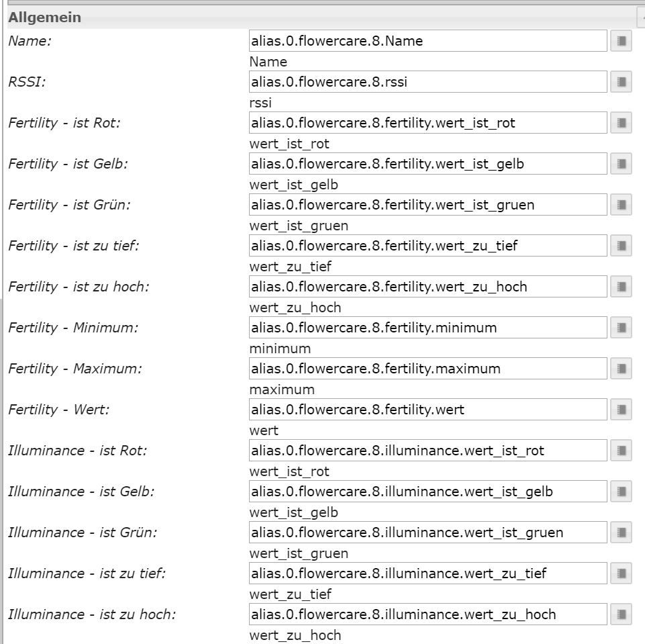
Task: Click object selector for Illuminance - ist Grün
Action: (x=621, y=533)
